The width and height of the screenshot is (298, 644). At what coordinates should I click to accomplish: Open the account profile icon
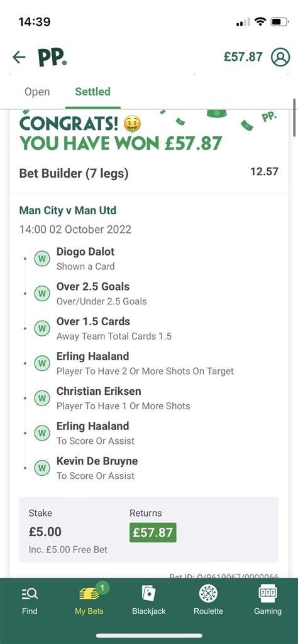pyautogui.click(x=280, y=57)
